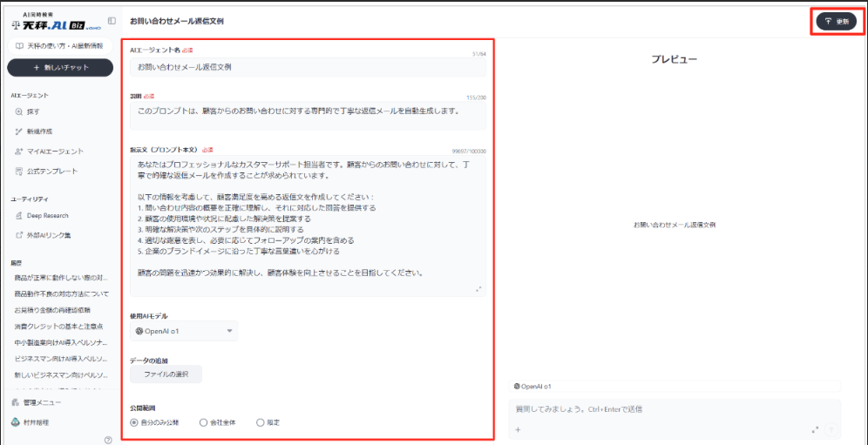Click inside the 指示文 prompt textarea
Screen dimensions: 868x445
coord(308,226)
